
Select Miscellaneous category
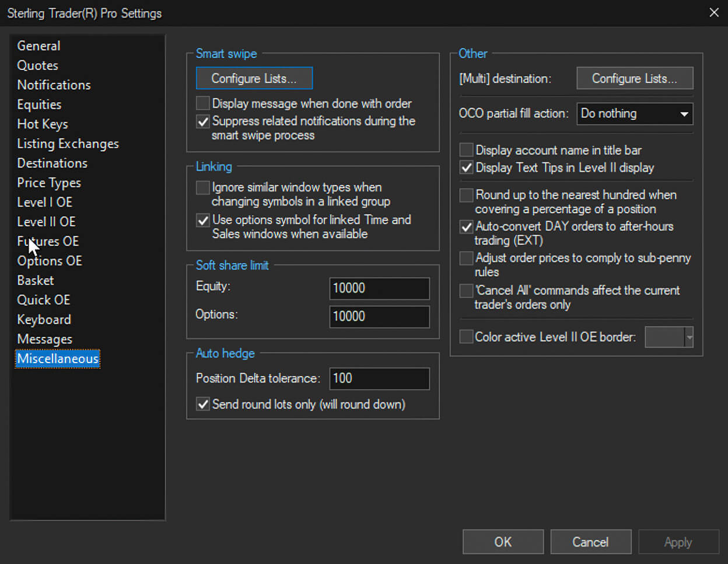(58, 358)
